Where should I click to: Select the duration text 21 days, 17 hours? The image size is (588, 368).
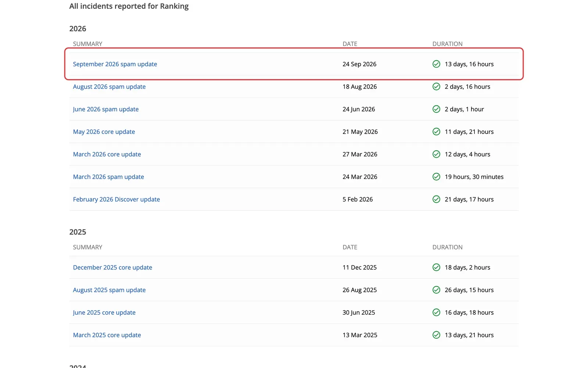click(469, 199)
